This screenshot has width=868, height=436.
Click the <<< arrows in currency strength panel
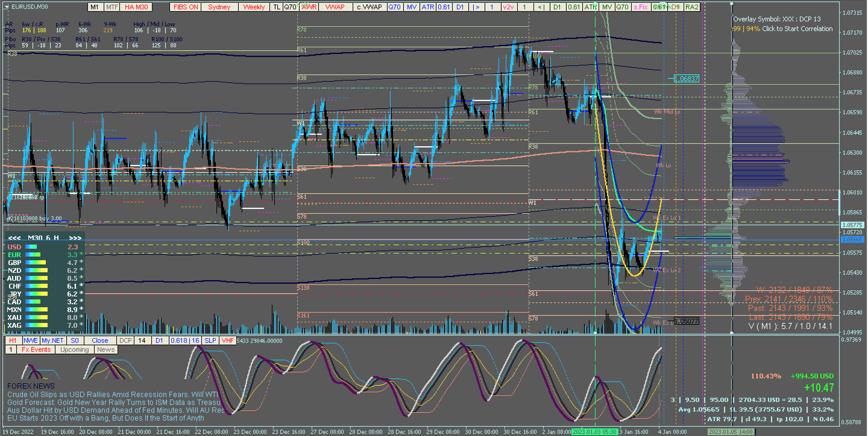(14, 238)
